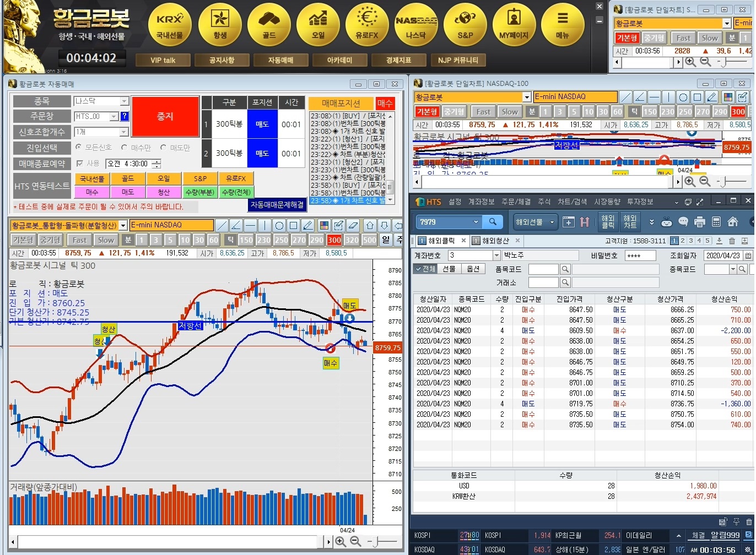Select rectangle drawing tool in main chart toolbar
The image size is (756, 555).
tap(293, 225)
